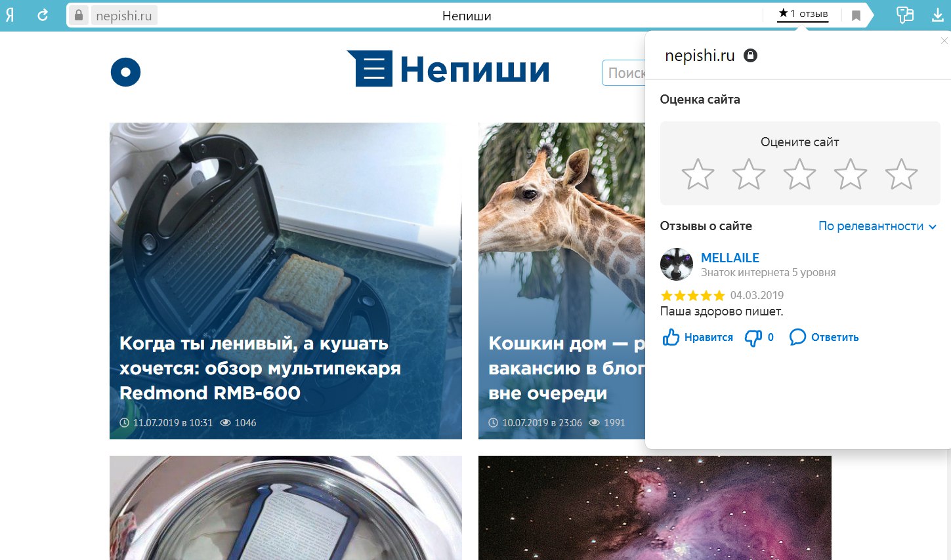
Task: Open downloads via the arrow icon
Action: [938, 15]
